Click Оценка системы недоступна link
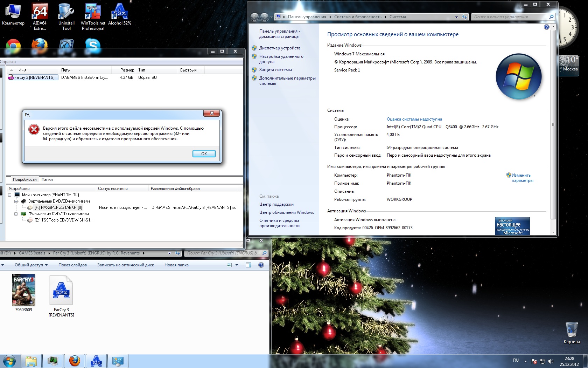The height and width of the screenshot is (368, 588). point(414,119)
